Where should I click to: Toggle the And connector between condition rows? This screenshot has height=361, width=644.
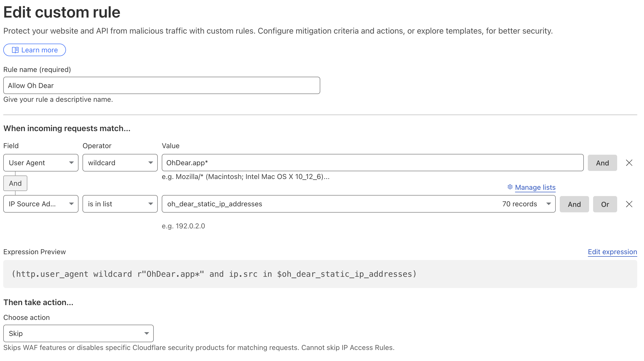tap(15, 183)
